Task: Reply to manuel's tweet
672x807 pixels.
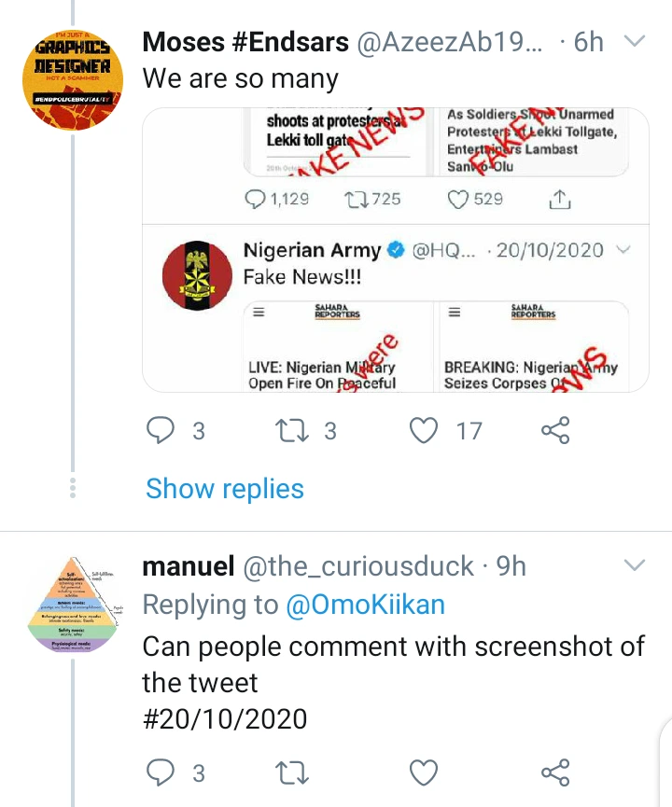Action: pos(162,772)
